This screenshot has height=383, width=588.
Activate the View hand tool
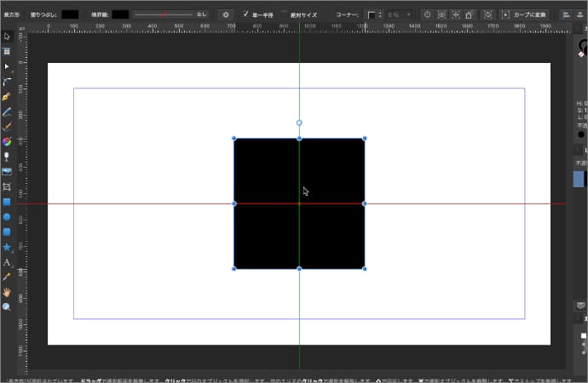coord(7,292)
